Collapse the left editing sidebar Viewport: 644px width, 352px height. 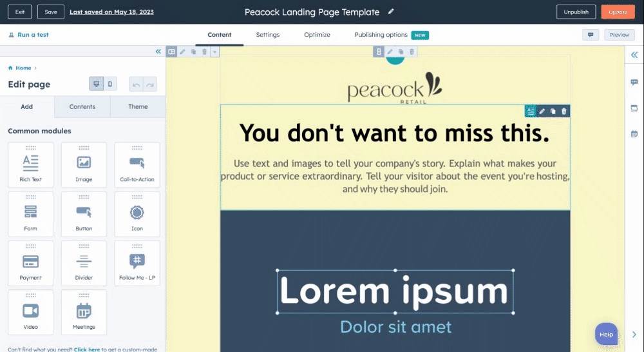pos(158,52)
